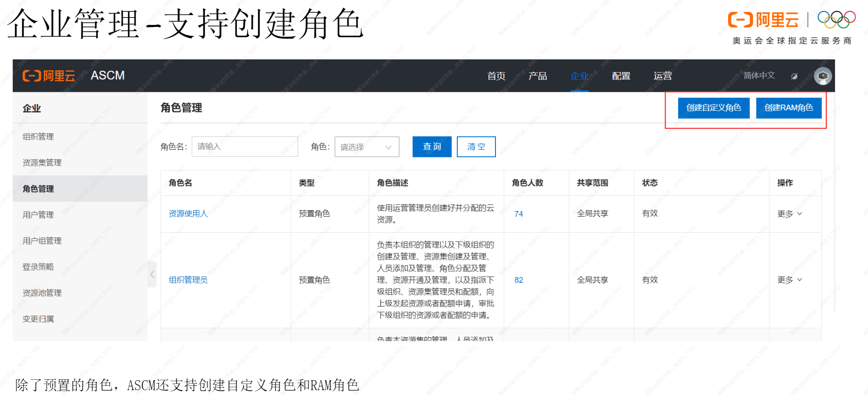
Task: Click role count 74 link
Action: (x=519, y=214)
